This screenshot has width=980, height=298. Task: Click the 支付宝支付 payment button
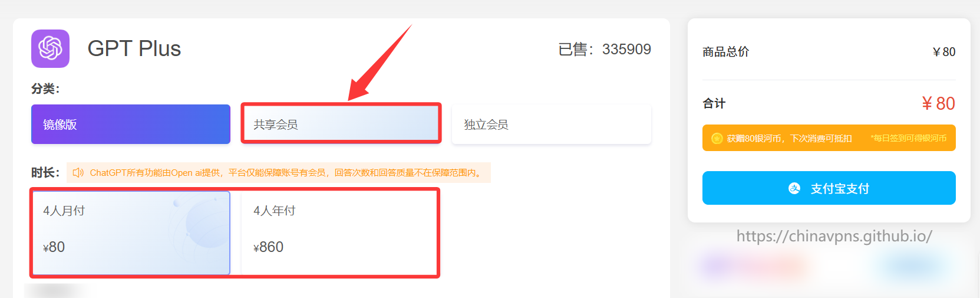pyautogui.click(x=829, y=188)
